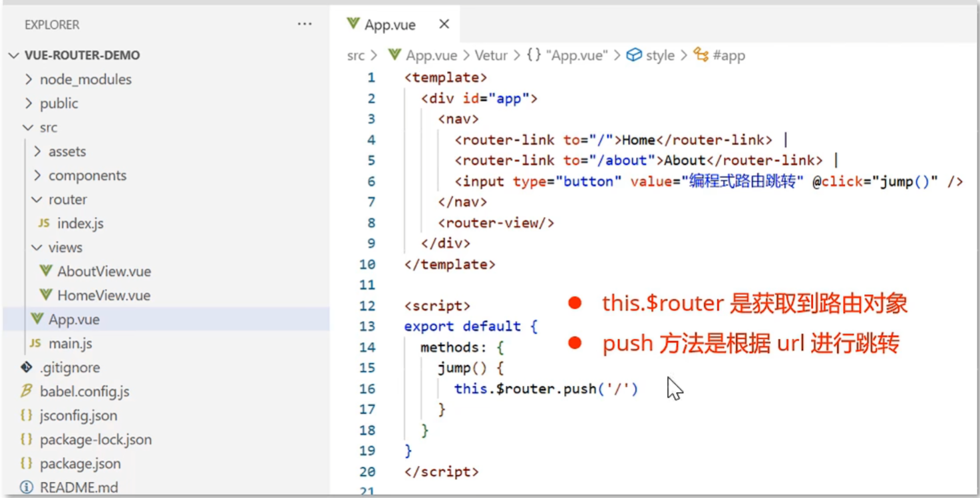
Task: Click the closing </template> tag line
Action: (450, 264)
